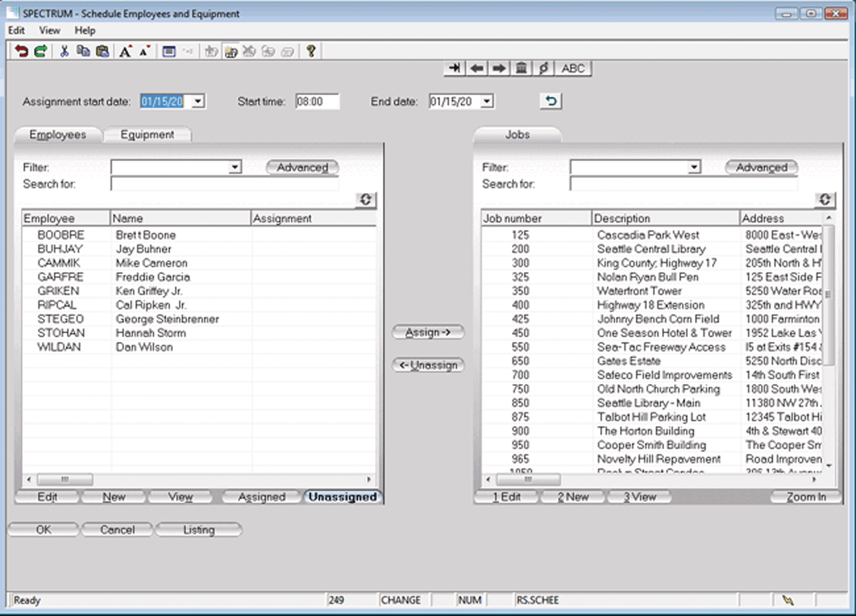Screen dimensions: 856x616
Task: Click the right arrow navigation icon
Action: pos(499,68)
